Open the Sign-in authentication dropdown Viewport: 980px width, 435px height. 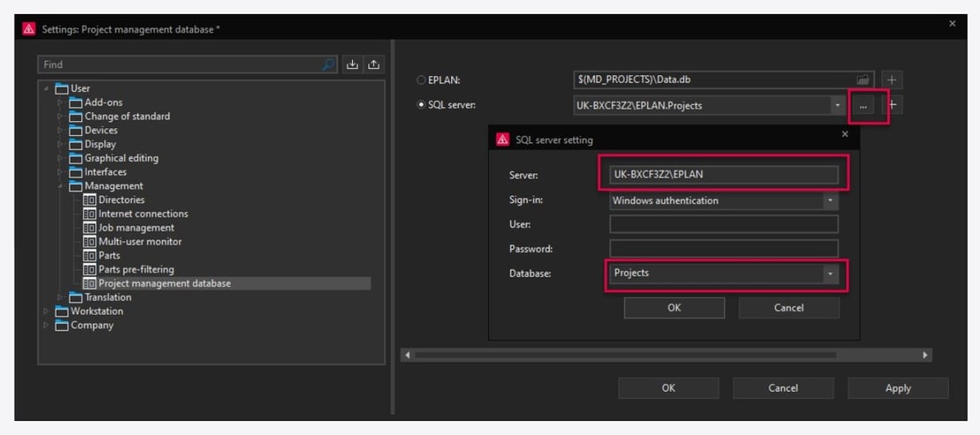[x=831, y=201]
